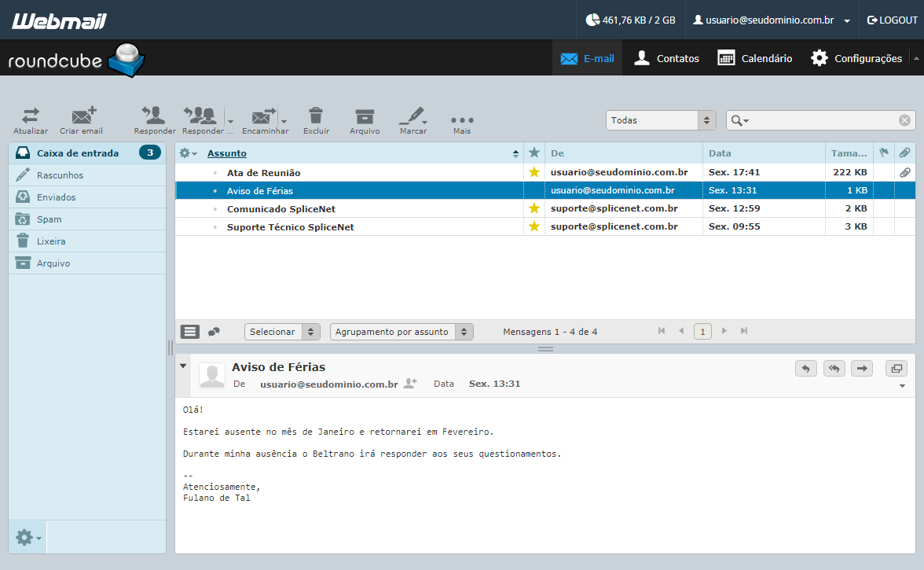Open search options magnifier dropdown
The width and height of the screenshot is (924, 570).
[739, 121]
